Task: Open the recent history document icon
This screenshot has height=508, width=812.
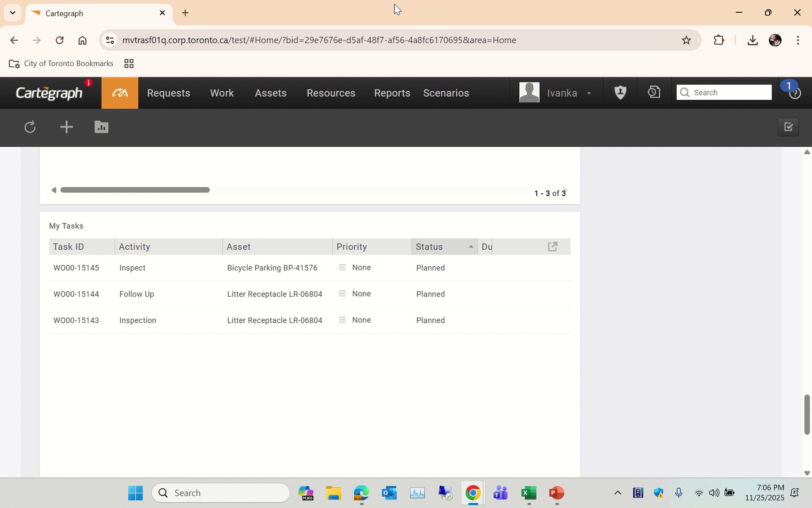Action: (653, 92)
